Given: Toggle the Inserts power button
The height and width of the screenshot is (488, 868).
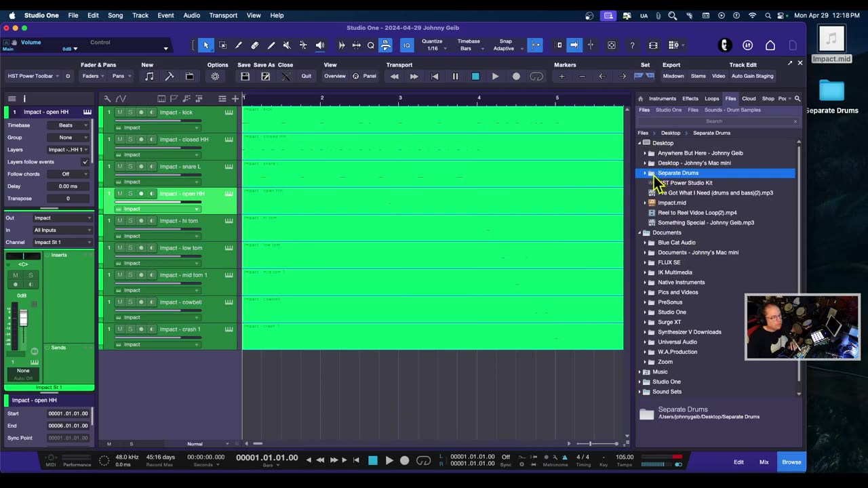Looking at the screenshot, I should pos(47,255).
